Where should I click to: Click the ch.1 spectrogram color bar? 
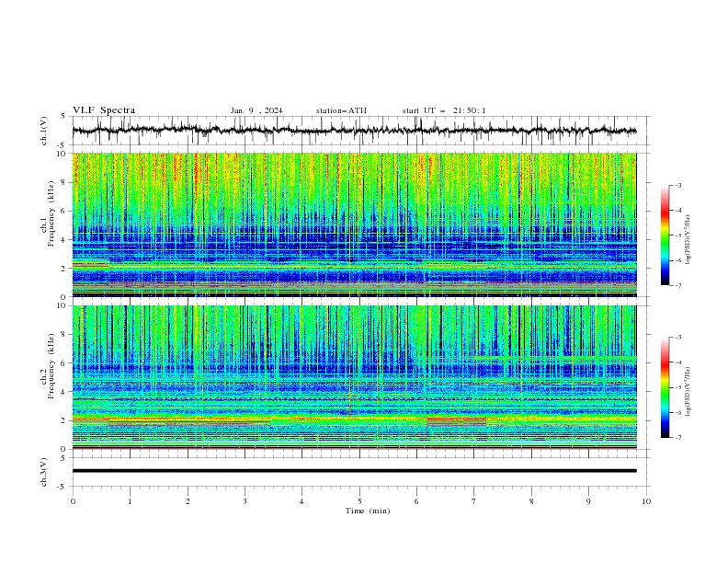tap(665, 236)
